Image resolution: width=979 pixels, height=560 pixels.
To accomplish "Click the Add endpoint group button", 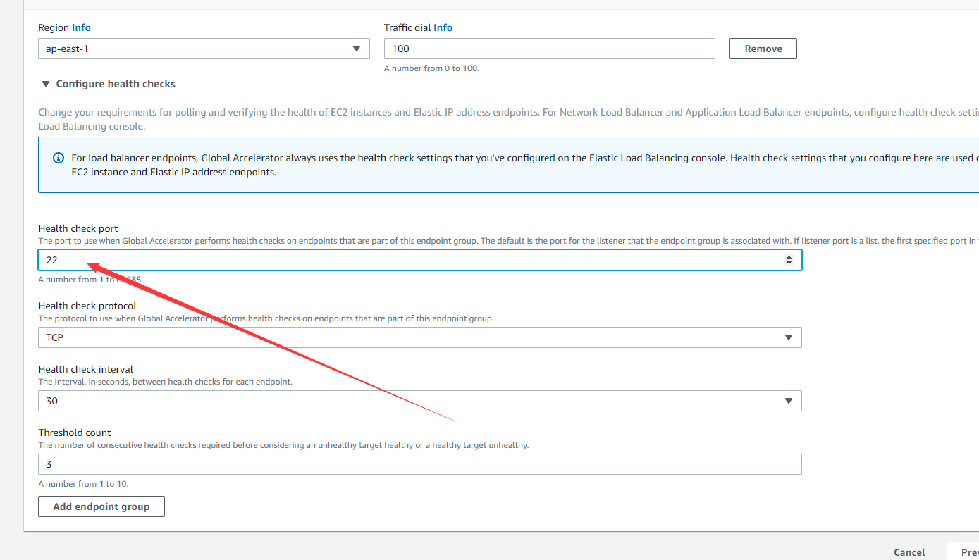I will coord(101,506).
